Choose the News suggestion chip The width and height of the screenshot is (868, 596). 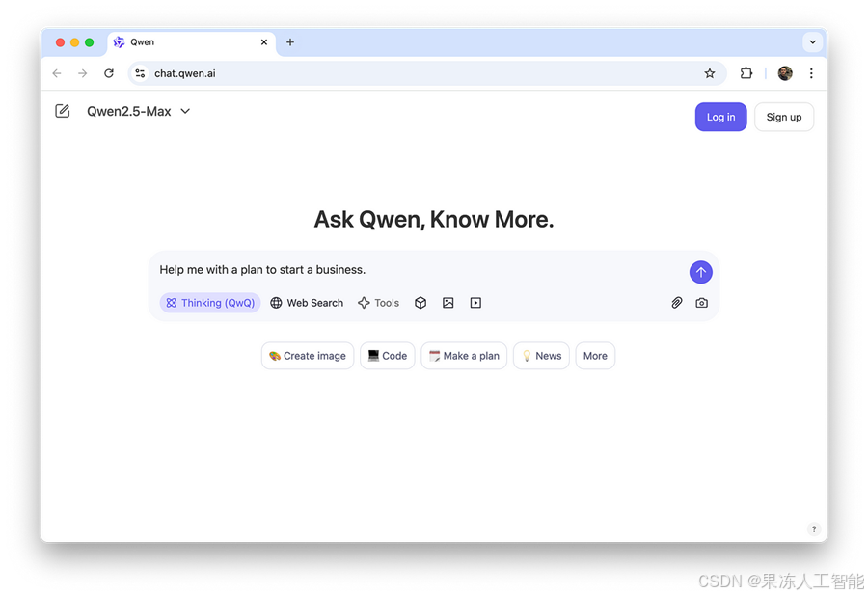[541, 356]
